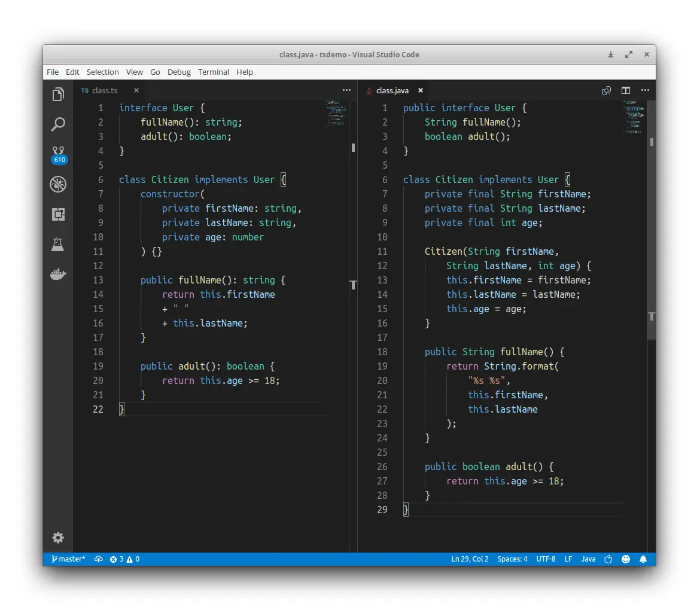Screen dimensions: 700x616
Task: Click 'public interface User {' in class.java
Action: [x=465, y=108]
